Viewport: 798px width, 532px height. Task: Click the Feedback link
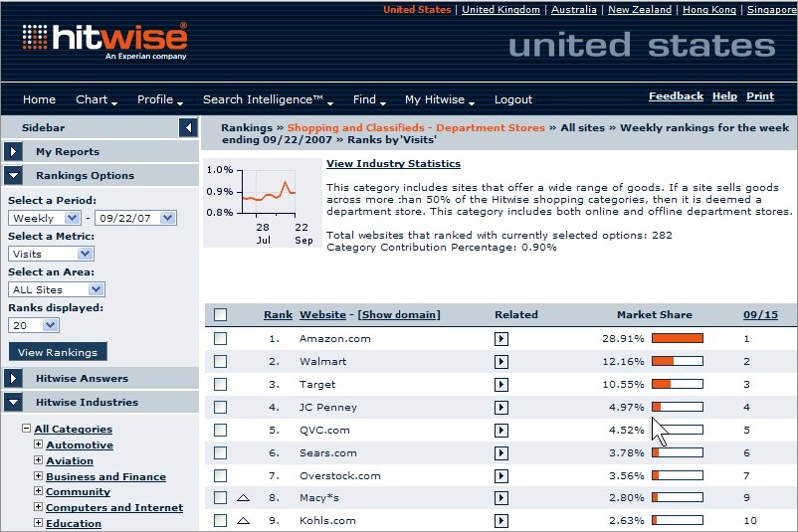click(x=676, y=96)
